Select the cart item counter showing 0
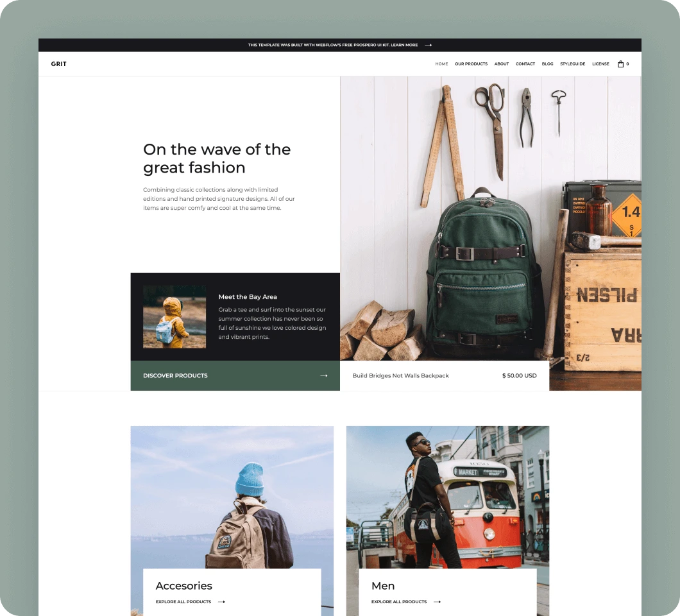Image resolution: width=680 pixels, height=616 pixels. pyautogui.click(x=627, y=64)
